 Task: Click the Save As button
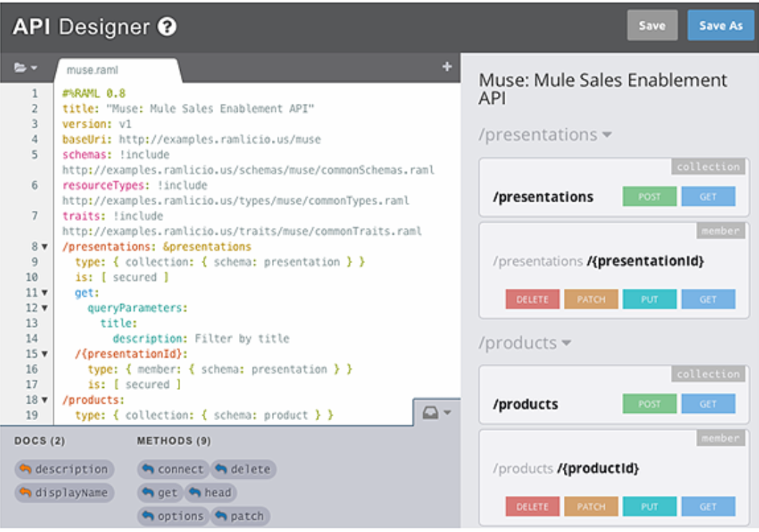coord(720,26)
